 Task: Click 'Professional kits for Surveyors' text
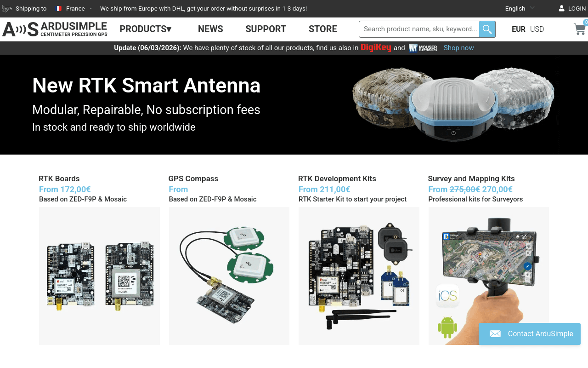pyautogui.click(x=475, y=199)
